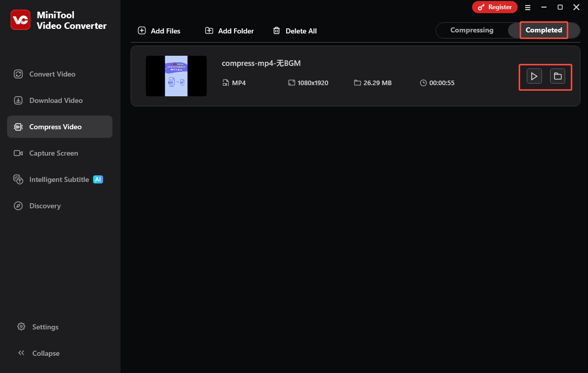Select the file name compress-mp4-无BGM
588x373 pixels.
coord(261,63)
